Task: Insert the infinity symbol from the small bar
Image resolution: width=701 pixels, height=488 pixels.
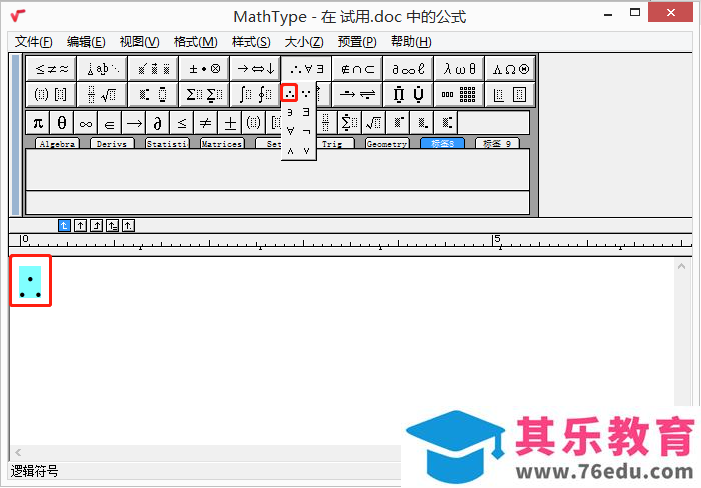Action: click(x=86, y=123)
